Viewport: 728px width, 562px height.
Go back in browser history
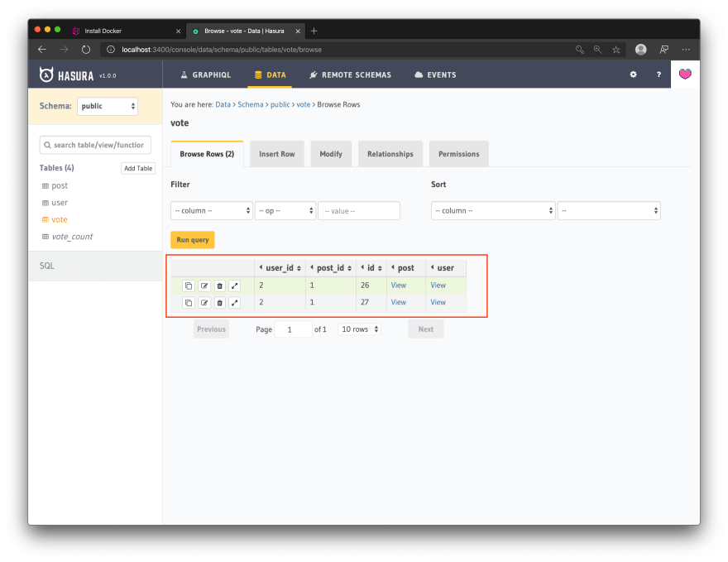click(42, 49)
